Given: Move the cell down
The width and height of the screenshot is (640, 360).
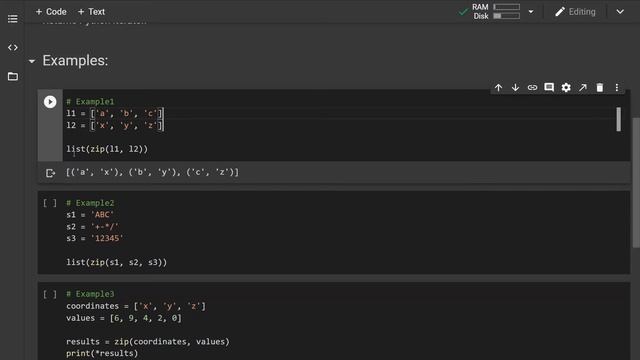Looking at the screenshot, I should point(516,87).
